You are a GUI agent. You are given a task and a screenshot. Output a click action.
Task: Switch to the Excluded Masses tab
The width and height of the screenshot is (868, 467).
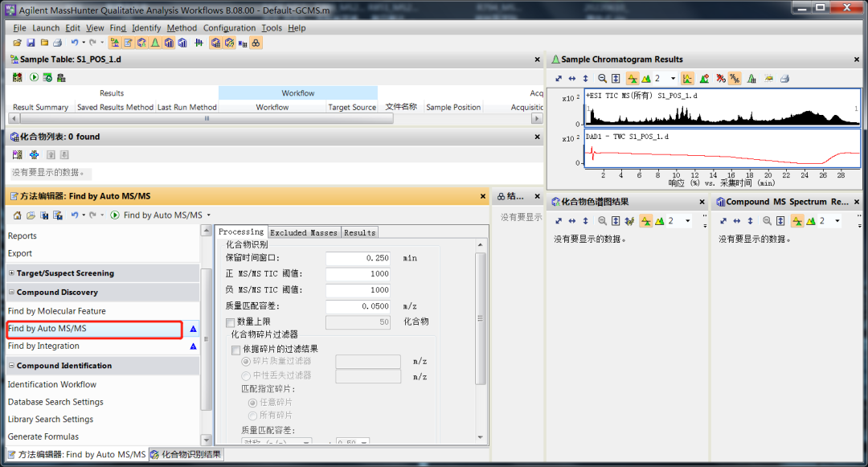pos(304,232)
